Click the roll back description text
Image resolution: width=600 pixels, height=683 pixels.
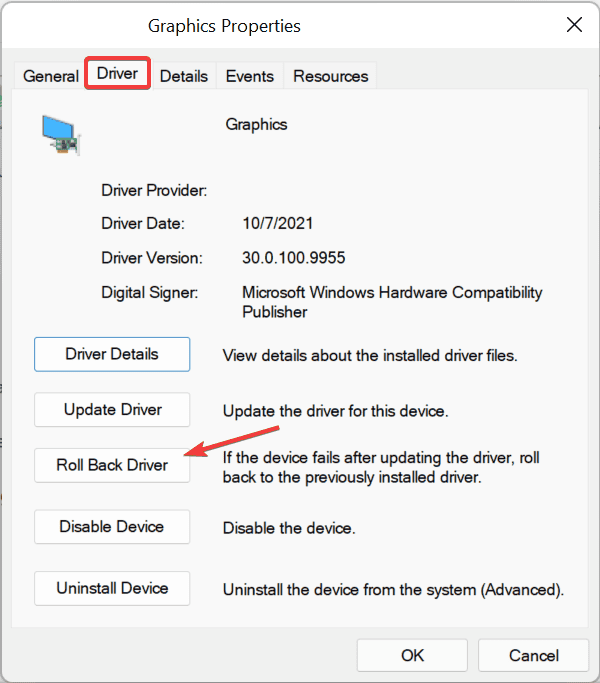(381, 467)
